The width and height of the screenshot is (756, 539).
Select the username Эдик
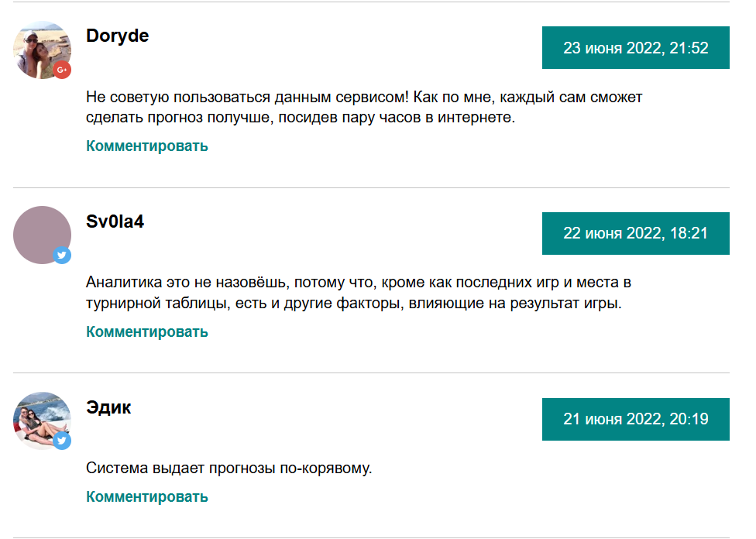[x=109, y=407]
